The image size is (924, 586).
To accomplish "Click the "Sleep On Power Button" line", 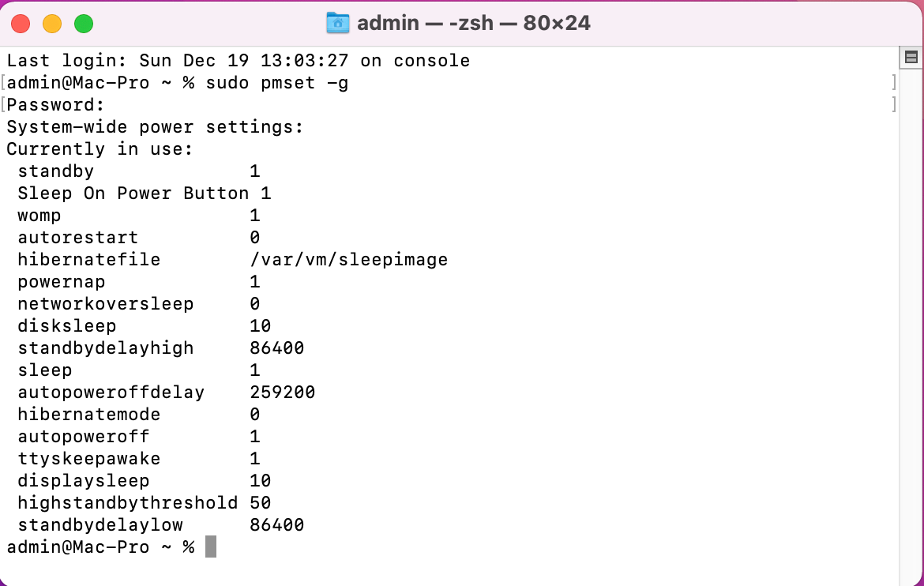I will (144, 193).
